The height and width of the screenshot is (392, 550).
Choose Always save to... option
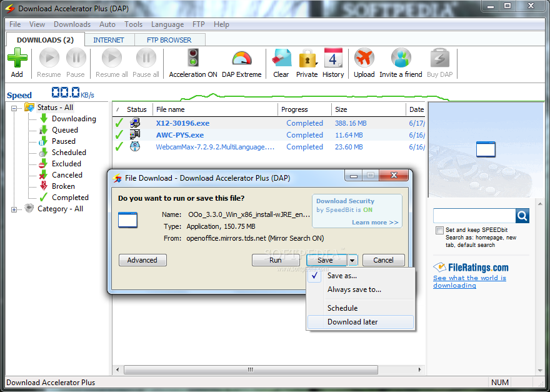(x=361, y=289)
